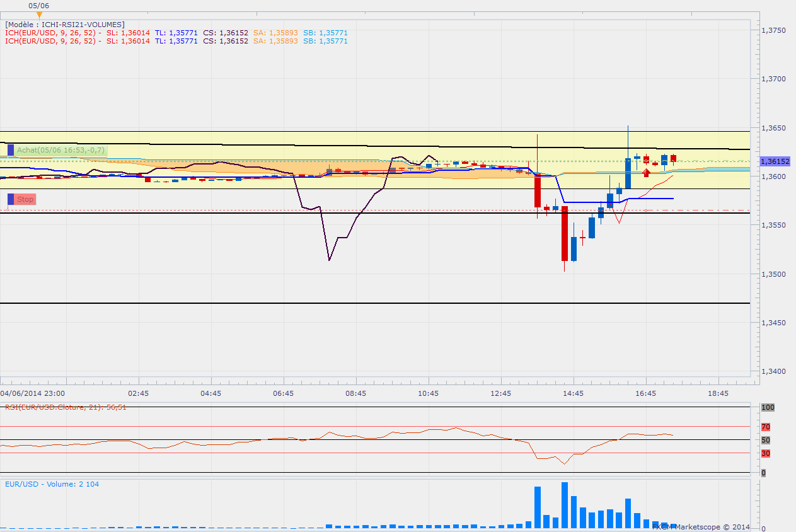Viewport: 796px width, 532px height.
Task: Click the 05/06 date label above the chart
Action: (x=39, y=5)
